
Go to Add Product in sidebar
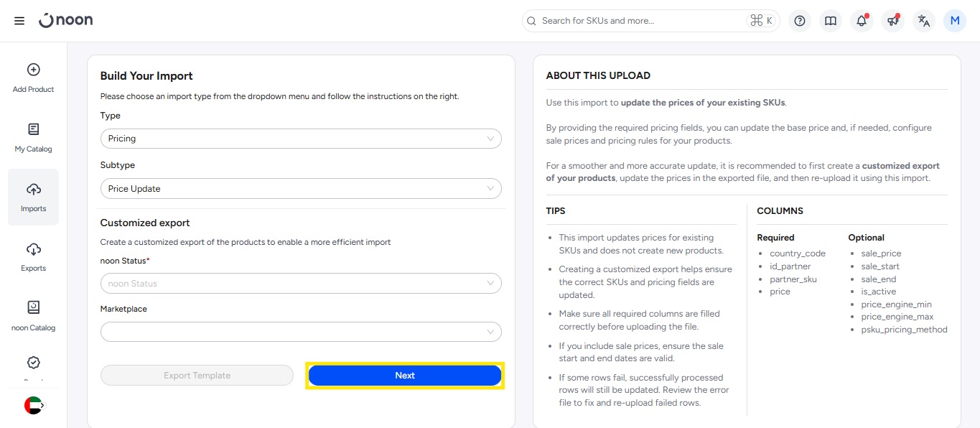pos(34,78)
